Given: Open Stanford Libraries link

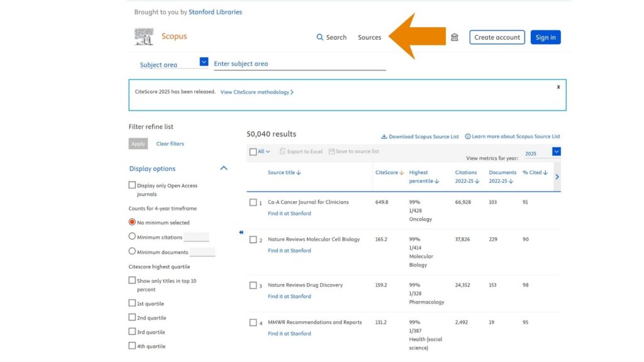Looking at the screenshot, I should pos(215,12).
